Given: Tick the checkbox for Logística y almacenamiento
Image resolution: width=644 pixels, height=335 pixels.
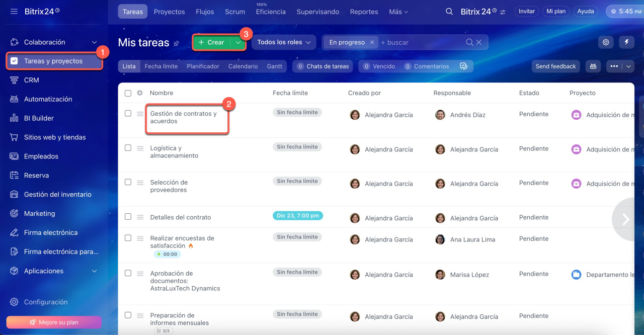Looking at the screenshot, I should pyautogui.click(x=128, y=148).
